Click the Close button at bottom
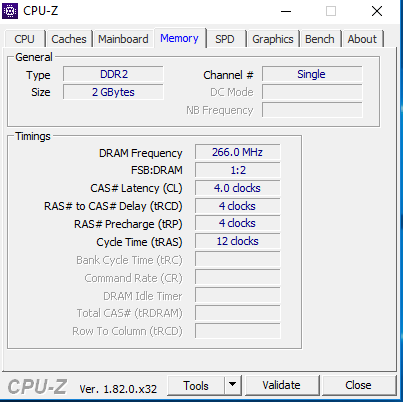This screenshot has width=403, height=402. [359, 385]
